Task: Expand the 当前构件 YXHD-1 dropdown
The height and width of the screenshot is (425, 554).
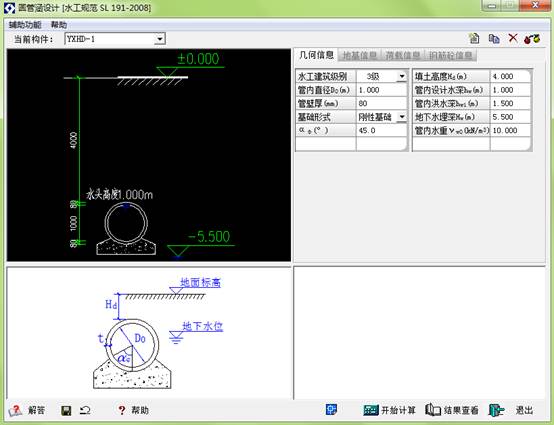Action: 160,39
